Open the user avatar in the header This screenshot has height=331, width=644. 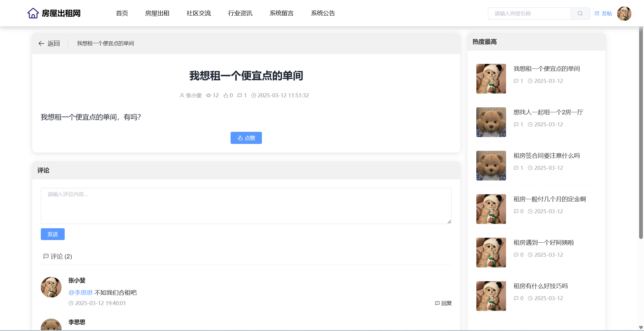tap(624, 14)
